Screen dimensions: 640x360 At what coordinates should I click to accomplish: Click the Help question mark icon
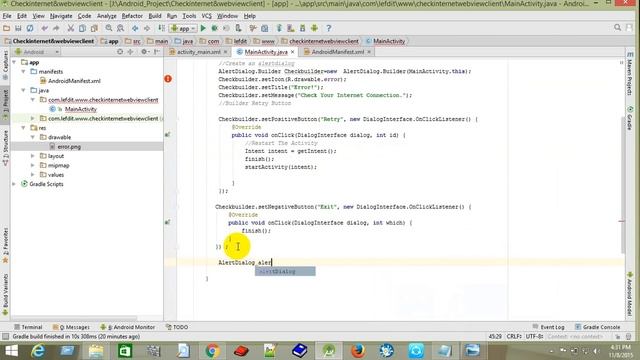click(x=329, y=28)
